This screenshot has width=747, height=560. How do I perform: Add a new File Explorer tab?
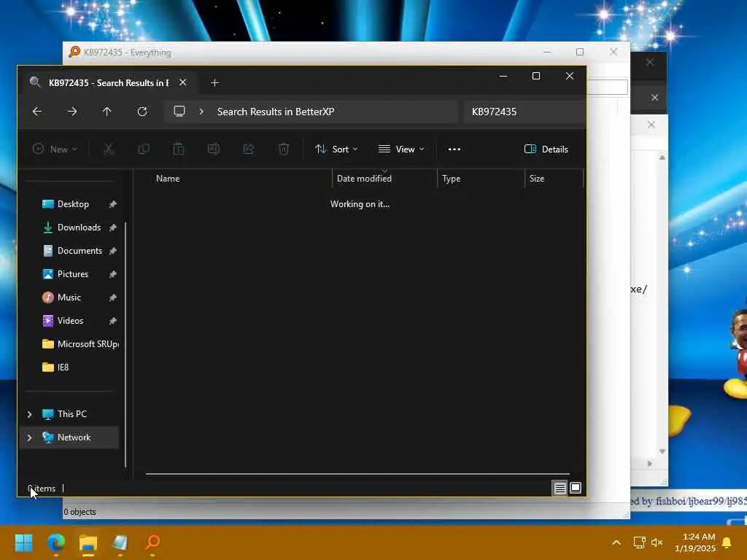(215, 83)
